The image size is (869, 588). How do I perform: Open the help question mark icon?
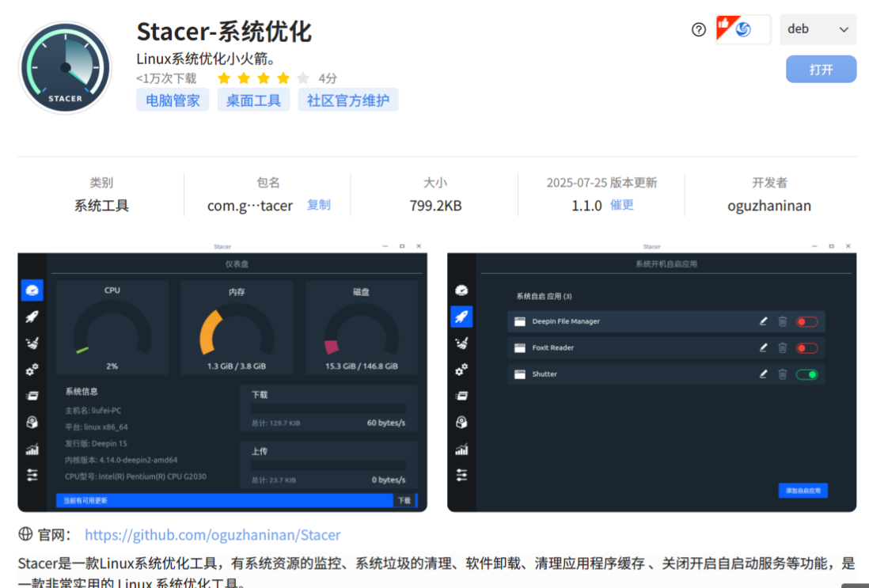click(699, 29)
